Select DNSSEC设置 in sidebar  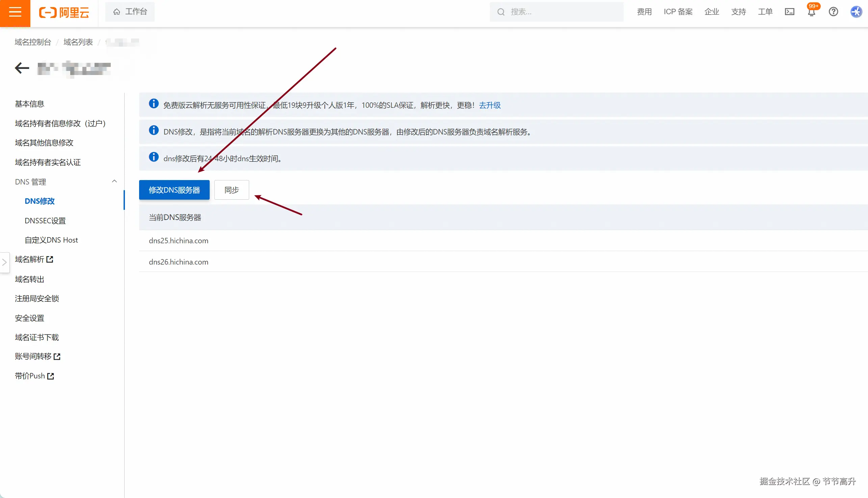pos(45,221)
